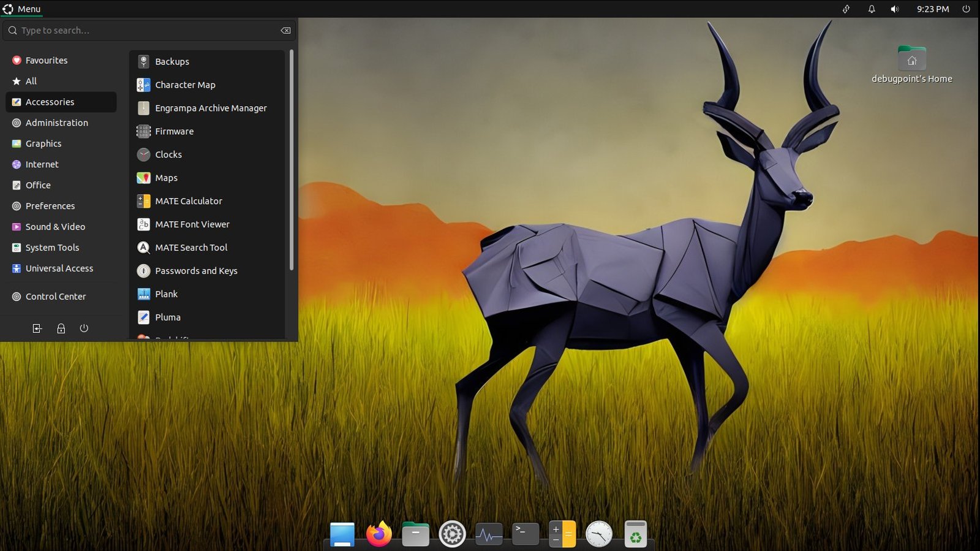This screenshot has height=551, width=980.
Task: Launch the Pluma text editor
Action: 208,318
